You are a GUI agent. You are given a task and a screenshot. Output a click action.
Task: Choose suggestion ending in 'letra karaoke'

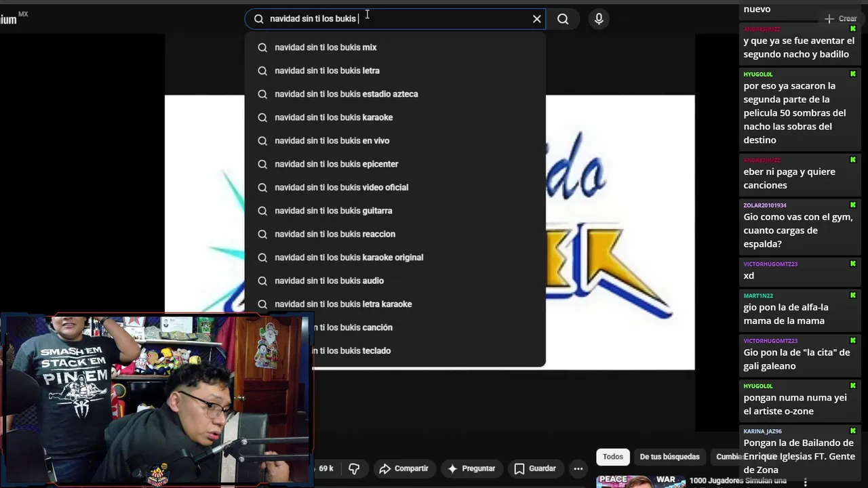(395, 304)
